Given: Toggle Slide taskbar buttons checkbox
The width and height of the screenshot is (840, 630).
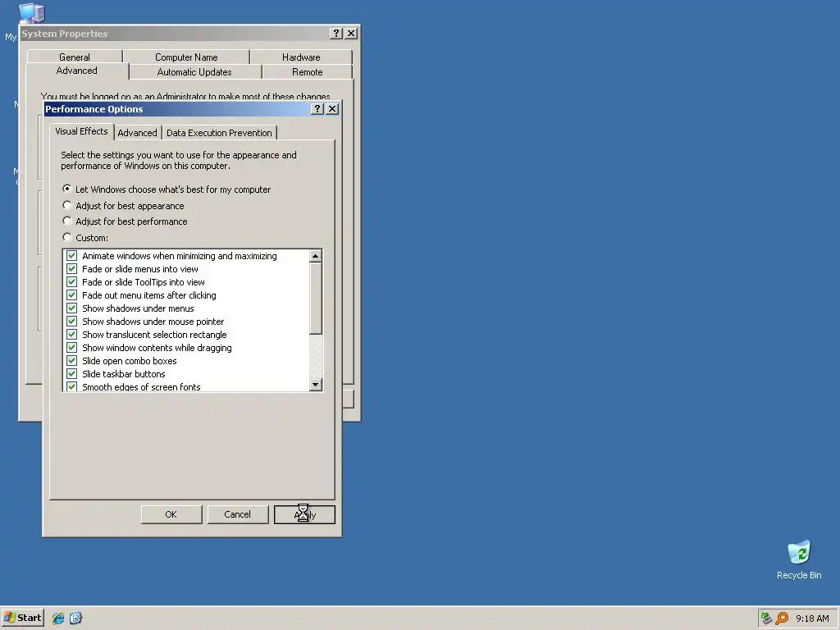Looking at the screenshot, I should tap(72, 374).
